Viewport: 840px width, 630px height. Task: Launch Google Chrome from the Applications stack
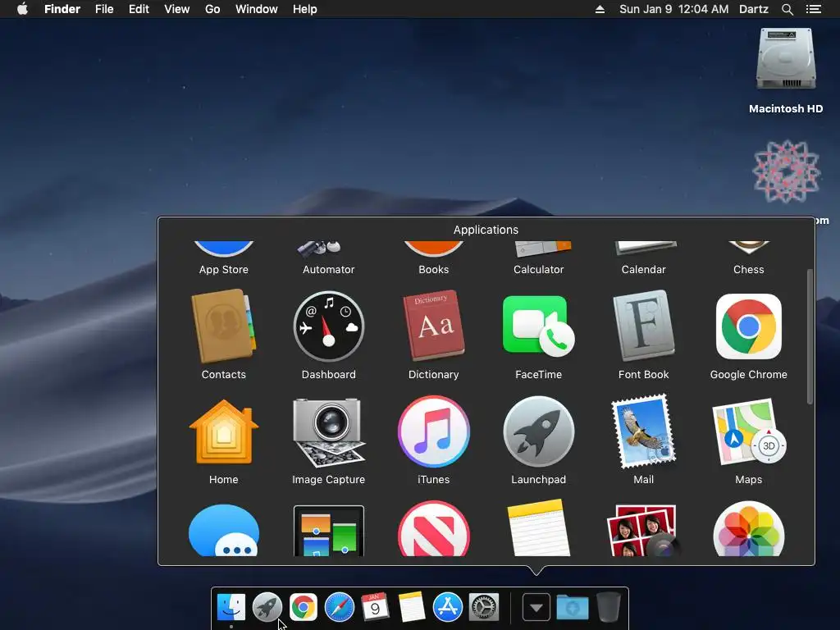tap(748, 326)
